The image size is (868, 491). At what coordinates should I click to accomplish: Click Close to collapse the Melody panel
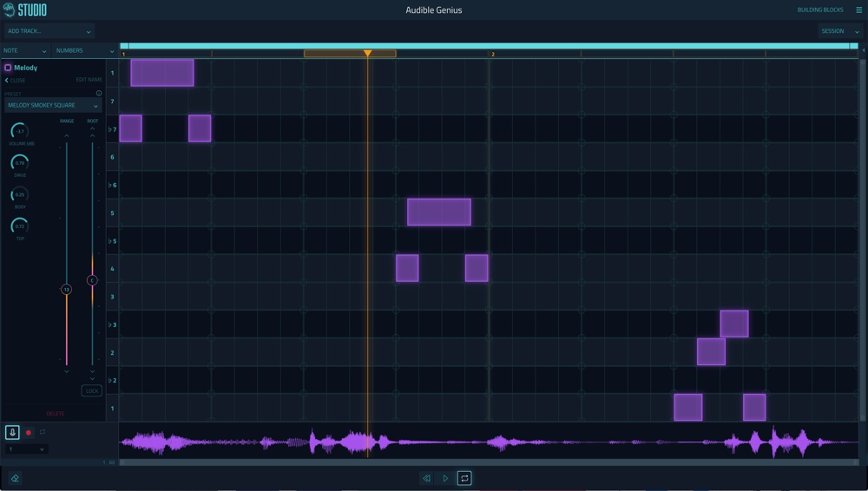click(16, 80)
